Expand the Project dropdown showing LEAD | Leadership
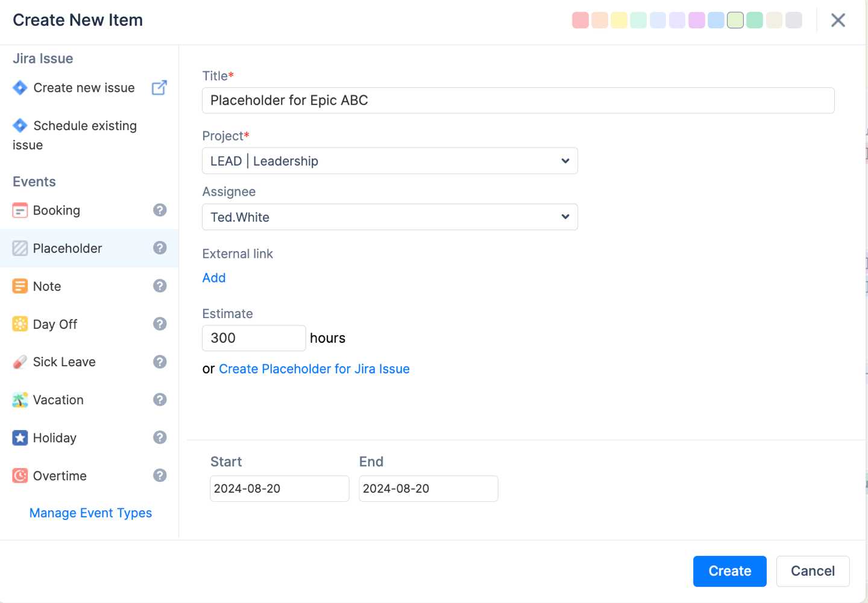 (x=389, y=161)
